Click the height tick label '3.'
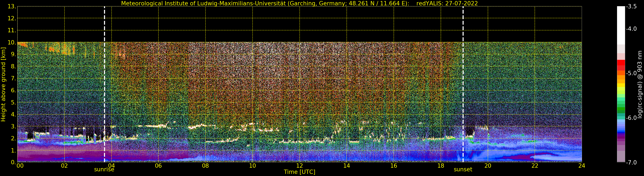This screenshot has width=644, height=176. pyautogui.click(x=13, y=126)
